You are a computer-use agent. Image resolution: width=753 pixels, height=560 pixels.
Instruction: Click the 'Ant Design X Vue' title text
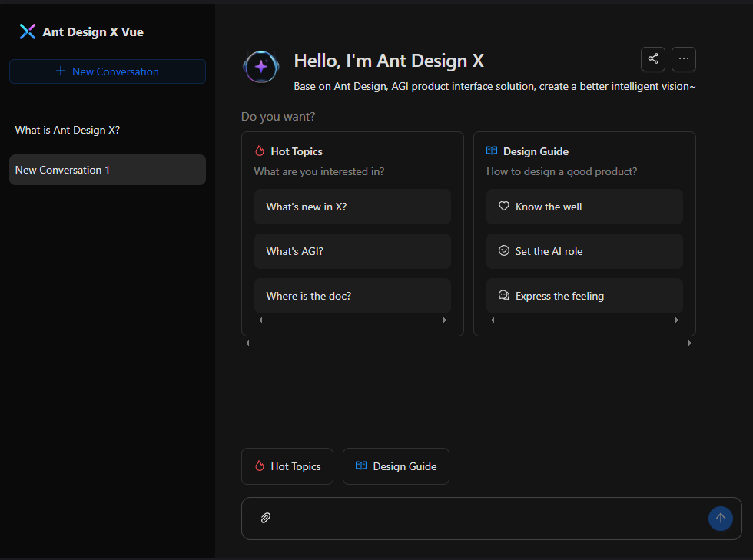tap(93, 32)
